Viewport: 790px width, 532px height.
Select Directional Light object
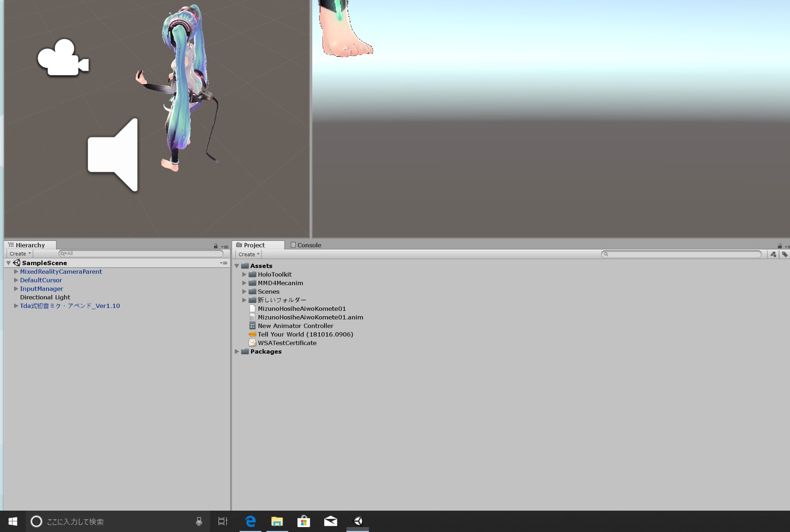[45, 297]
